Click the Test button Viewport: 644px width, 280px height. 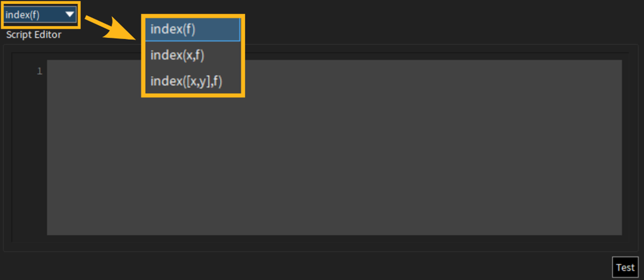point(626,268)
